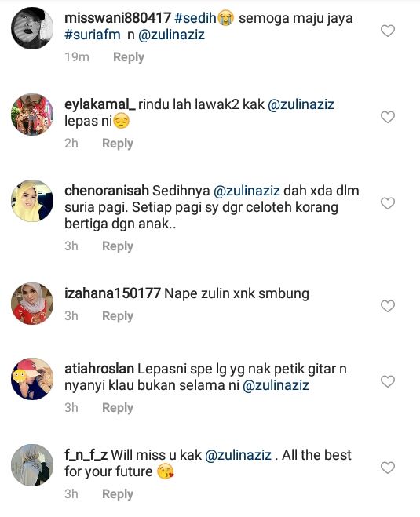
Task: Open atiahroslan's profile avatar
Action: coord(32,379)
